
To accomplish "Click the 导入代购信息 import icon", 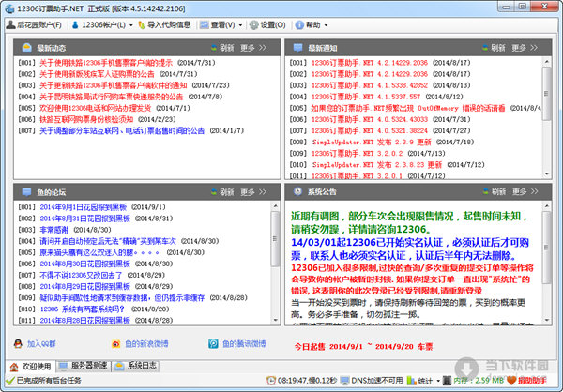I will coord(142,25).
